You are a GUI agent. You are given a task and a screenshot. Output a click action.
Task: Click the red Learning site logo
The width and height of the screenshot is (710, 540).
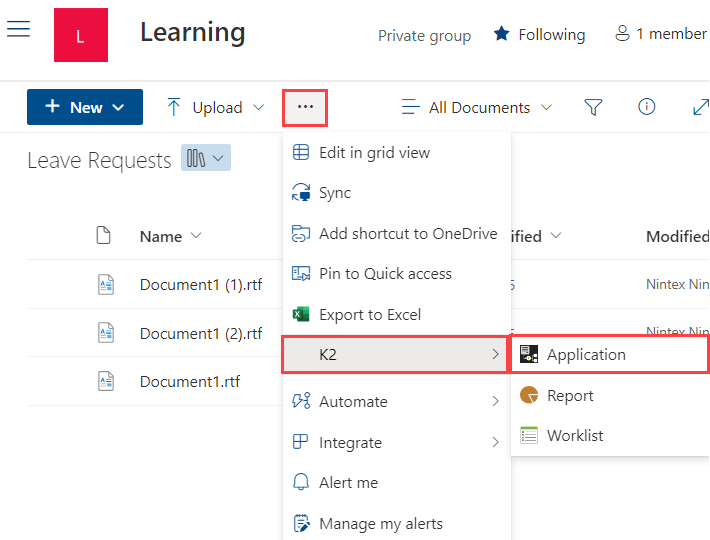click(80, 36)
